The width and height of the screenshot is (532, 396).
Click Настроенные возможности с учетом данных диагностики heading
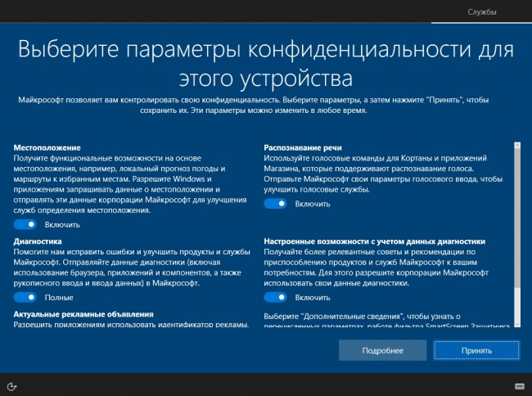coord(375,241)
